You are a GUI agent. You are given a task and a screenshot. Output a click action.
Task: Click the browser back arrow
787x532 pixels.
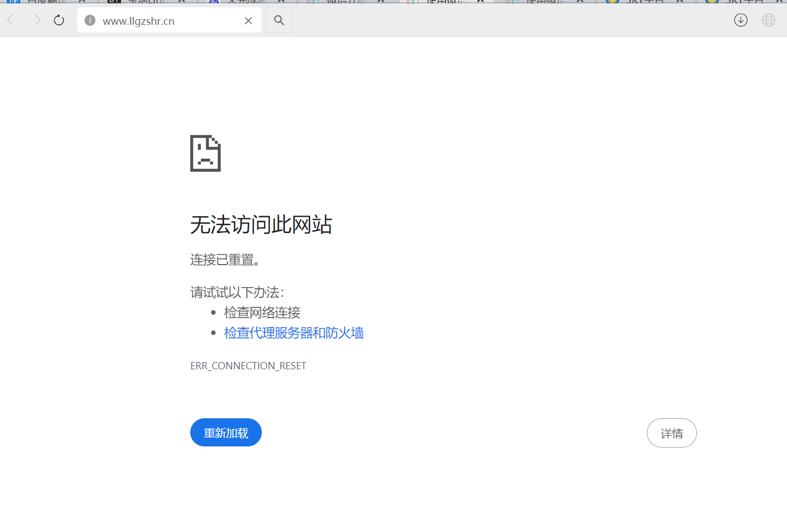coord(10,20)
